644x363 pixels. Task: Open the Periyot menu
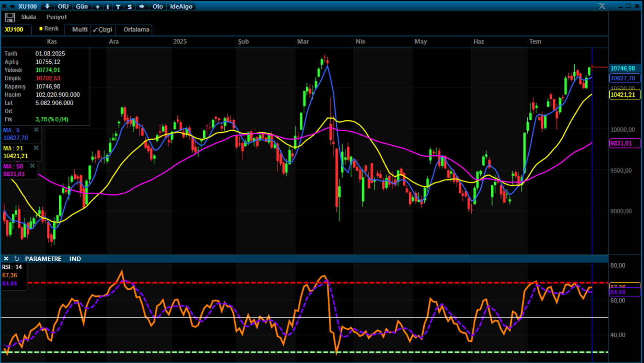57,17
